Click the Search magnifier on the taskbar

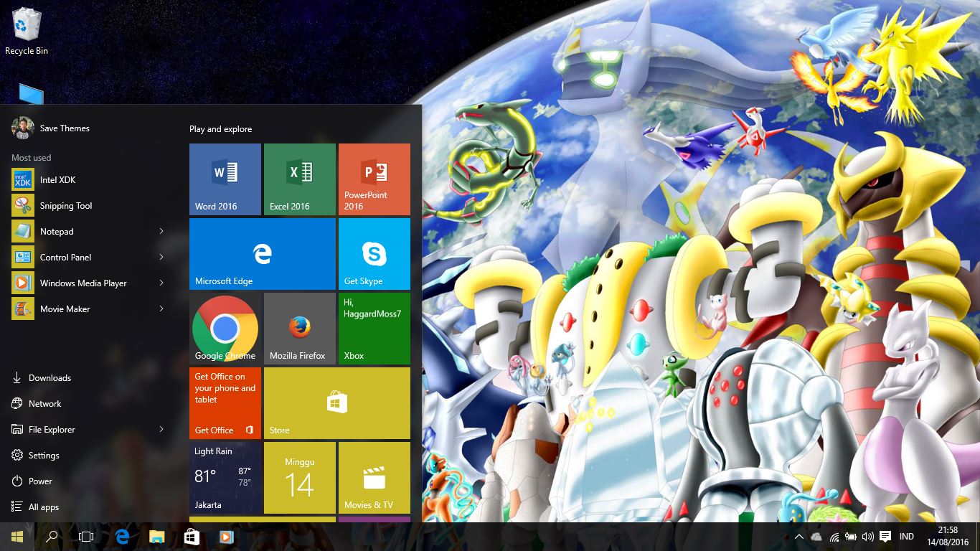(x=52, y=537)
